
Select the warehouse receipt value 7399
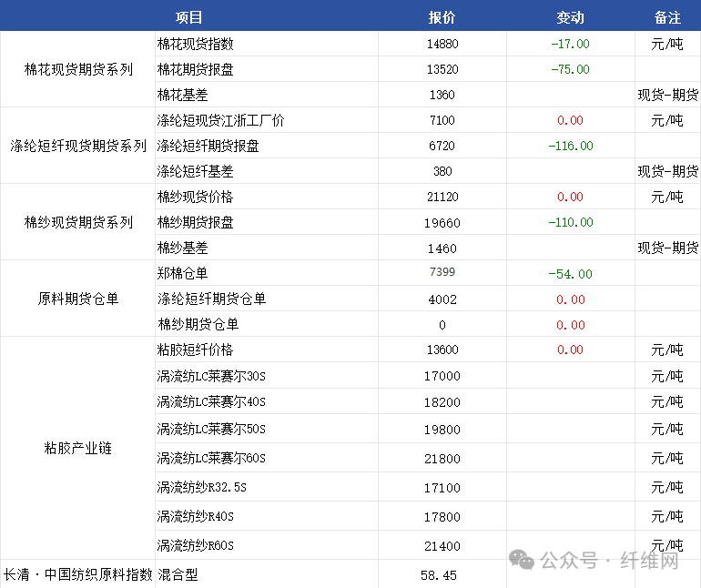pos(442,272)
